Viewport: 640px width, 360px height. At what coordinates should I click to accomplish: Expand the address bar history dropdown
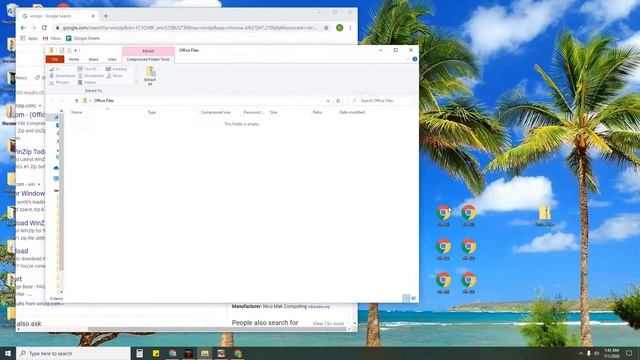(328, 100)
